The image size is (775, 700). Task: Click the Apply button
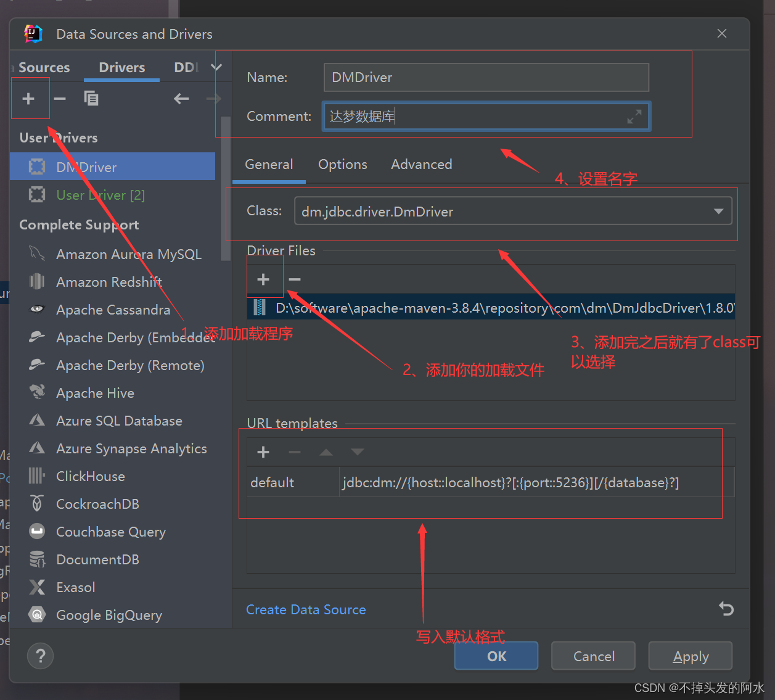point(691,656)
